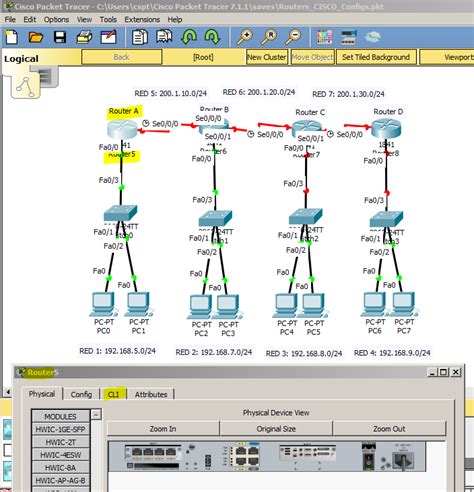Click the Zoom Reset magnifier
The height and width of the screenshot is (492, 474).
[x=269, y=37]
